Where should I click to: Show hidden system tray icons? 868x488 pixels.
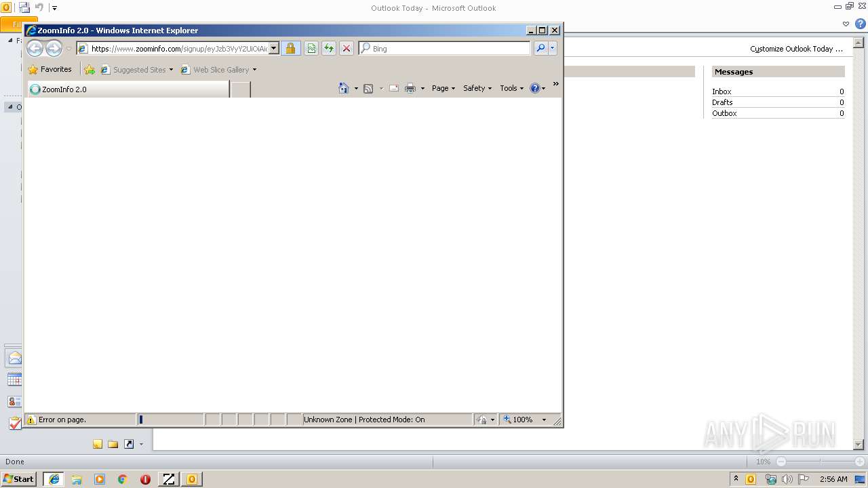tap(736, 479)
